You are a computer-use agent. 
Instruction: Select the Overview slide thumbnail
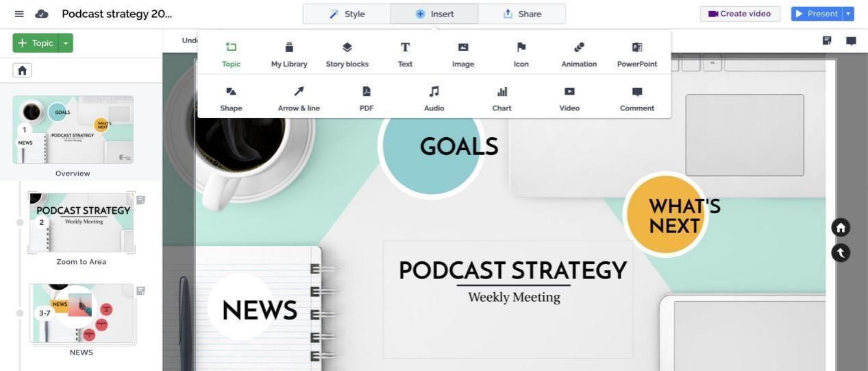73,130
